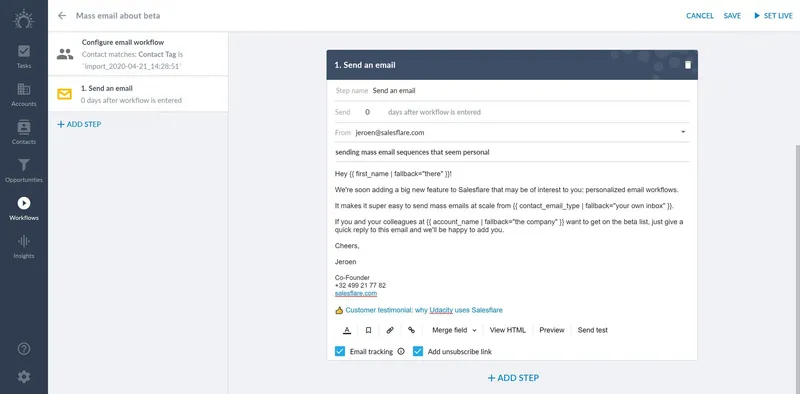Click ADD STEP in the left panel
Image resolution: width=800 pixels, height=394 pixels.
click(79, 124)
